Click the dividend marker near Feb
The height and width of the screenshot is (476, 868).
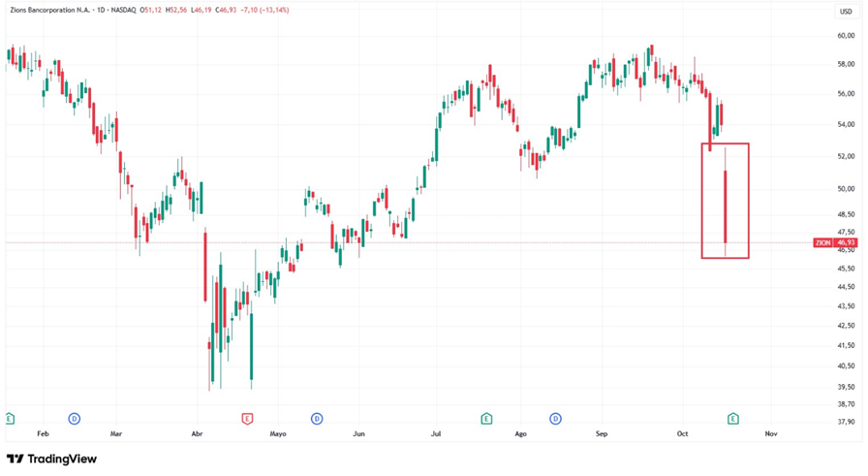click(x=75, y=419)
